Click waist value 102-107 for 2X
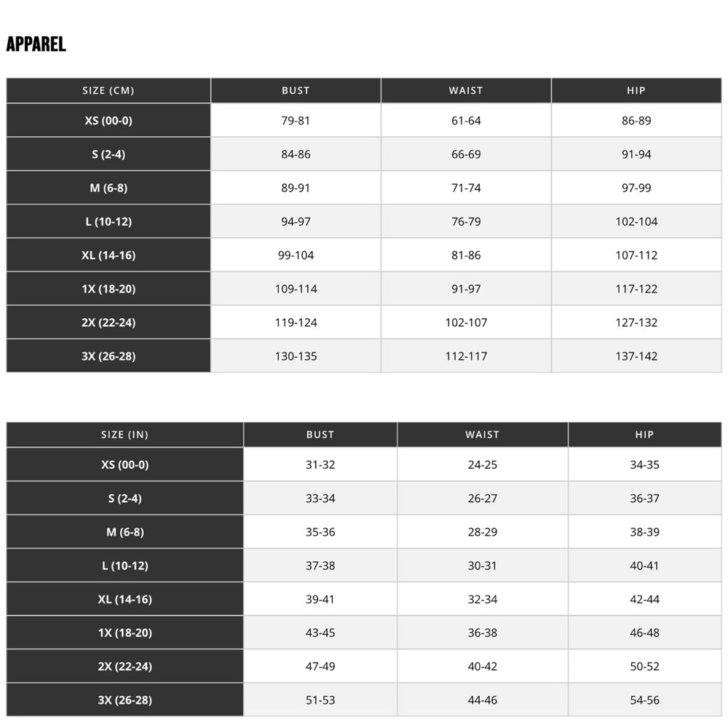728x728 pixels. coord(466,323)
